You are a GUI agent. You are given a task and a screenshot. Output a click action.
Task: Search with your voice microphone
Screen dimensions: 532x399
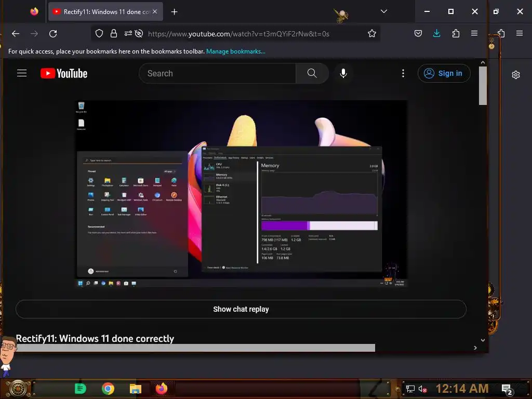point(343,73)
